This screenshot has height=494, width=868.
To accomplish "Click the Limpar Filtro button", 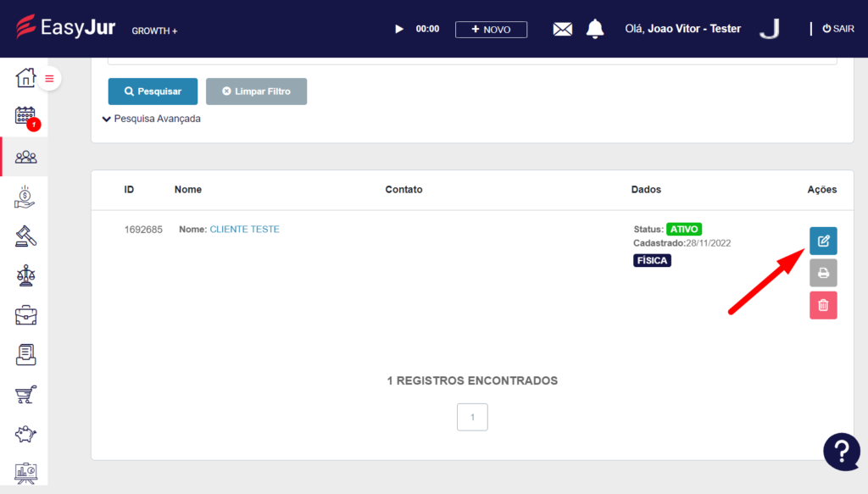I will coord(256,92).
